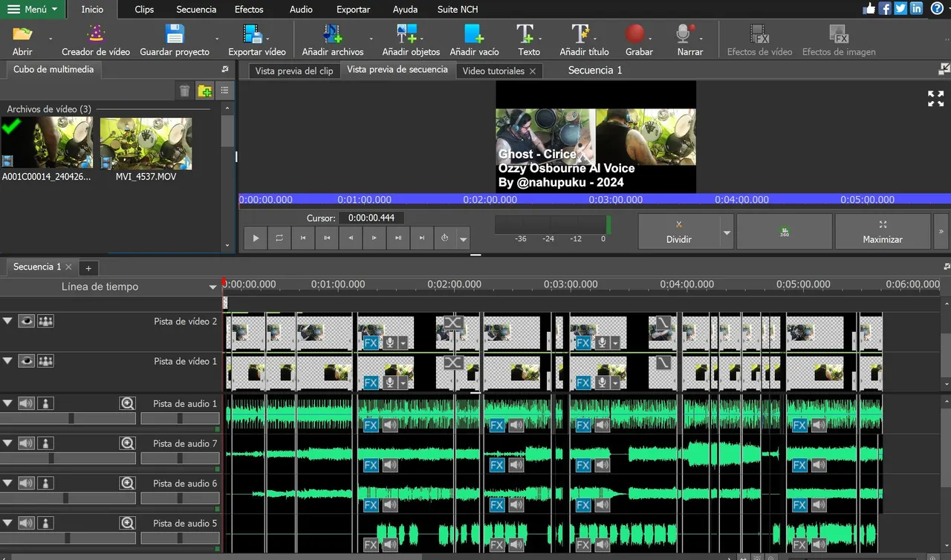The image size is (951, 560).
Task: Click the Añadir vacío icon
Action: pos(474,33)
